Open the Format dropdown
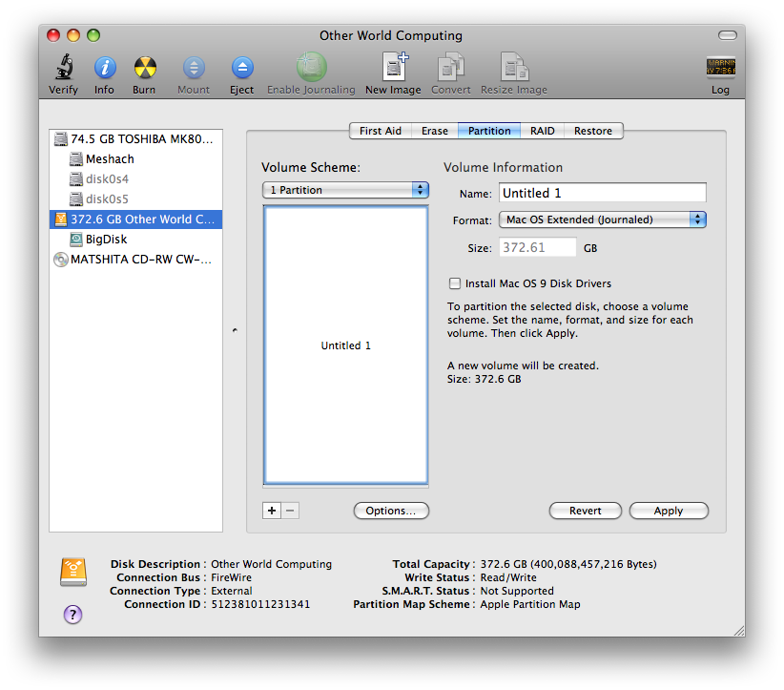This screenshot has height=690, width=784. click(x=603, y=220)
